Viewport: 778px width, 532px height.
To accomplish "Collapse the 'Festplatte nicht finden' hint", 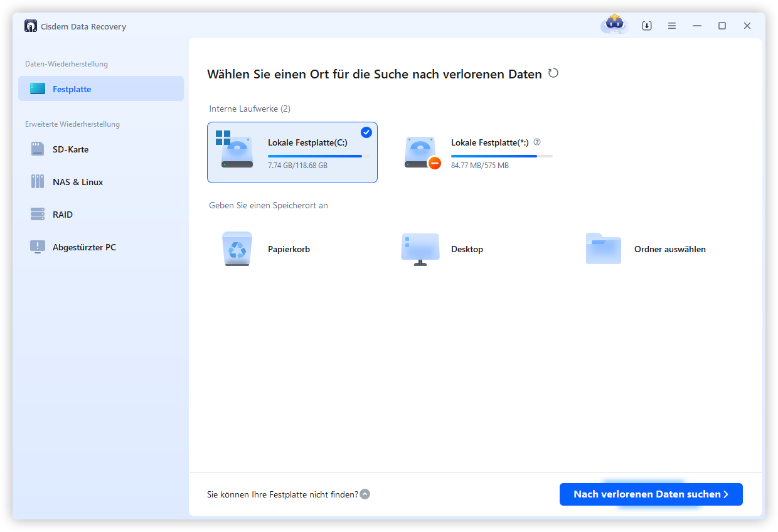I will 365,494.
